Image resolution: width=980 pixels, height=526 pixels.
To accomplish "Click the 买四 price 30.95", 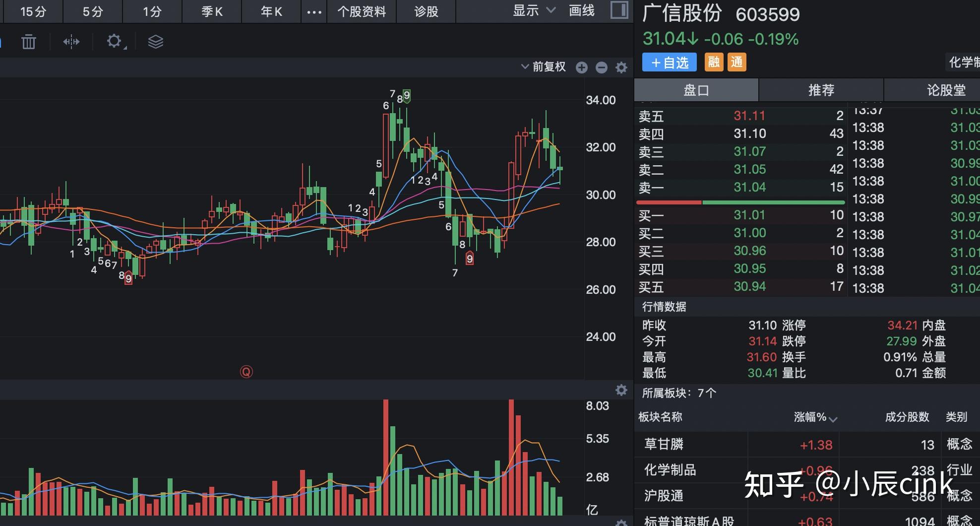I will [750, 268].
